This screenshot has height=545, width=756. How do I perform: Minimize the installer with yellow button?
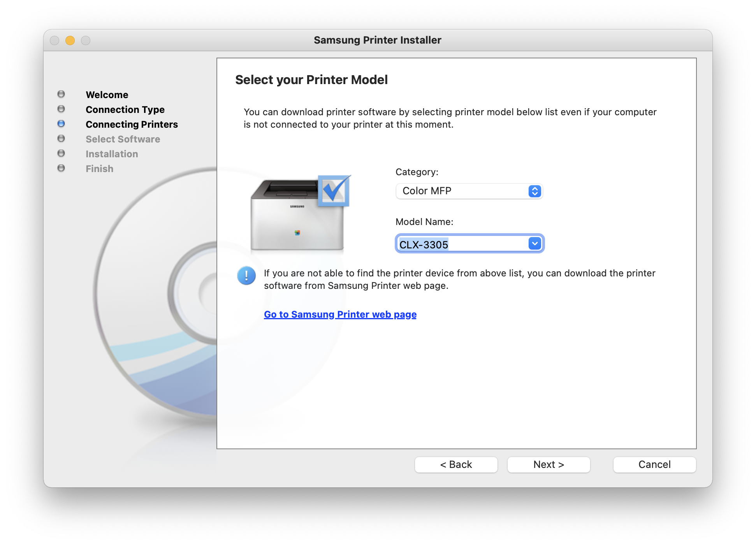pos(70,40)
